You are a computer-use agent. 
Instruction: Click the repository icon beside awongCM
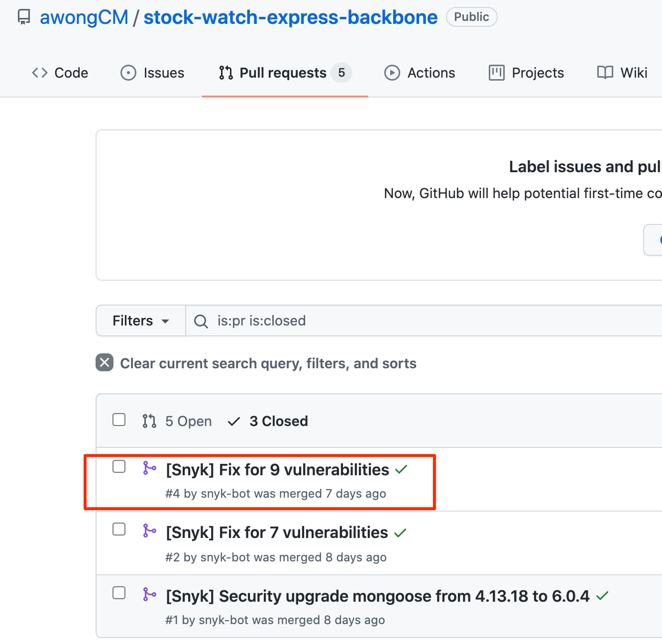(x=23, y=17)
